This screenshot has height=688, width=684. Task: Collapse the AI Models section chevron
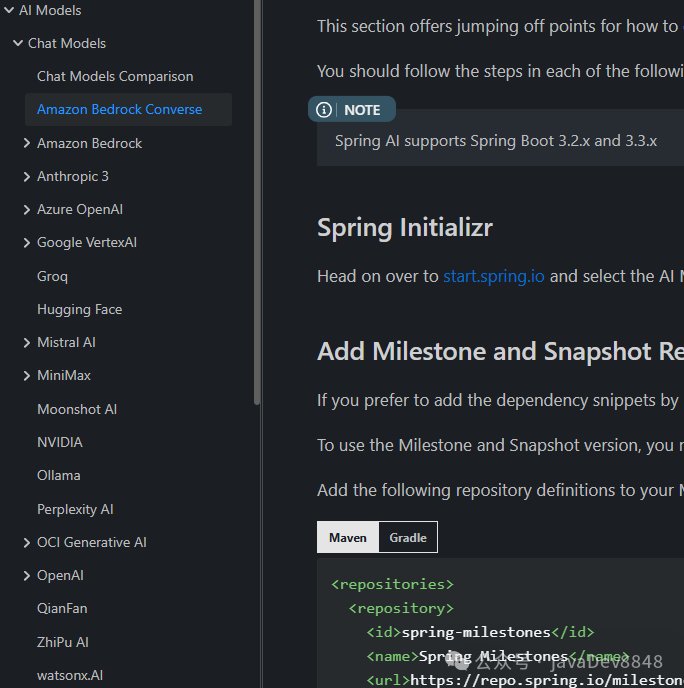pyautogui.click(x=8, y=10)
